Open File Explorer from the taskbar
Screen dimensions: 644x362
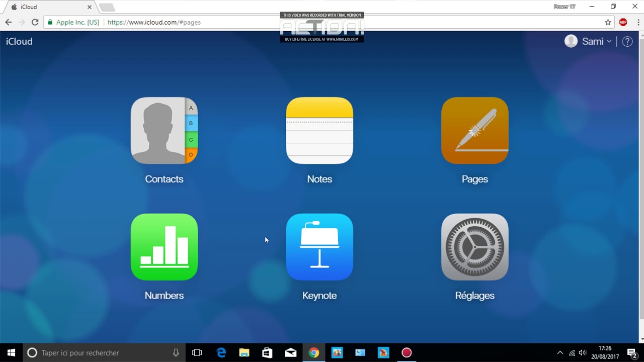[244, 352]
